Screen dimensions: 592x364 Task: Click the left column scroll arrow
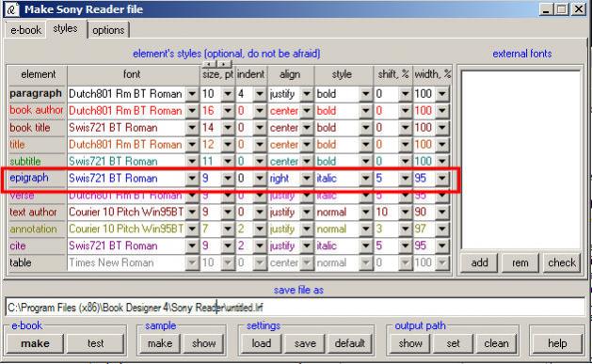tap(210, 64)
